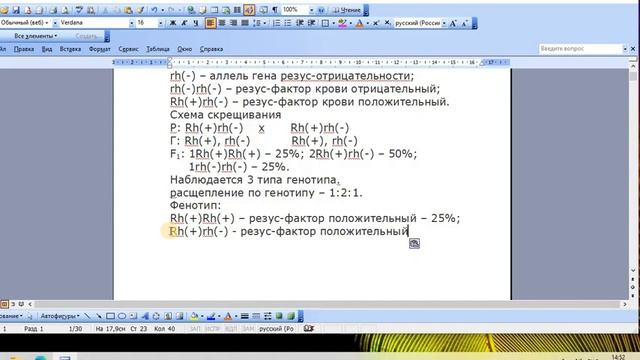Insert a hyperlink with the globe icon
Viewport: 640px width, 360px height.
[x=191, y=9]
